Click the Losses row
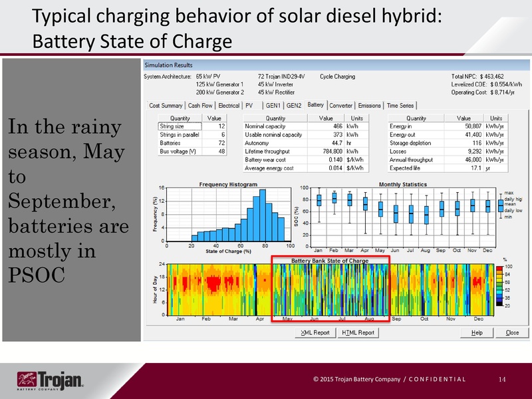The image size is (532, 399). point(448,152)
